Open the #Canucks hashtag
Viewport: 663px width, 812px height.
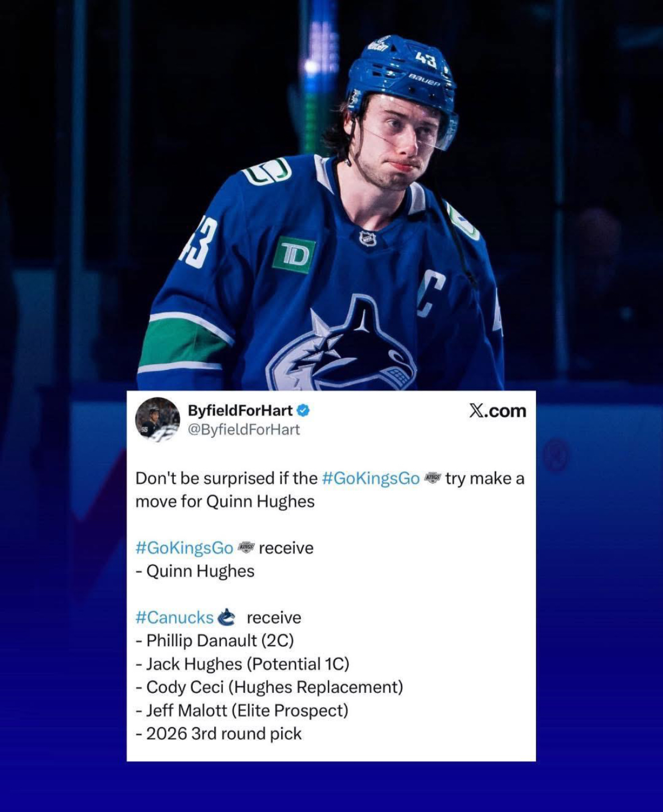(174, 618)
